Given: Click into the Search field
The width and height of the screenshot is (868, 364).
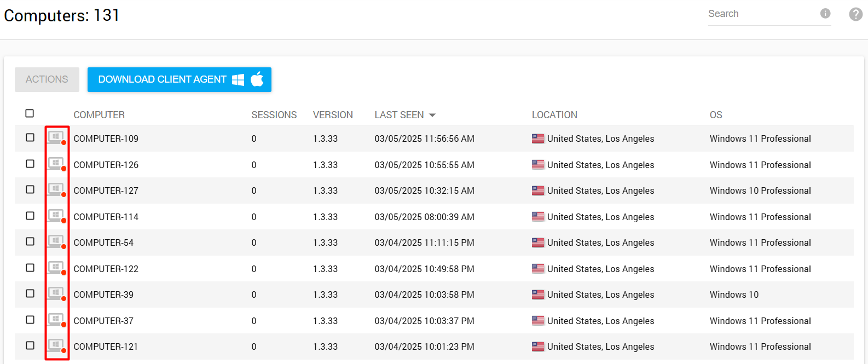Looking at the screenshot, I should click(x=761, y=14).
